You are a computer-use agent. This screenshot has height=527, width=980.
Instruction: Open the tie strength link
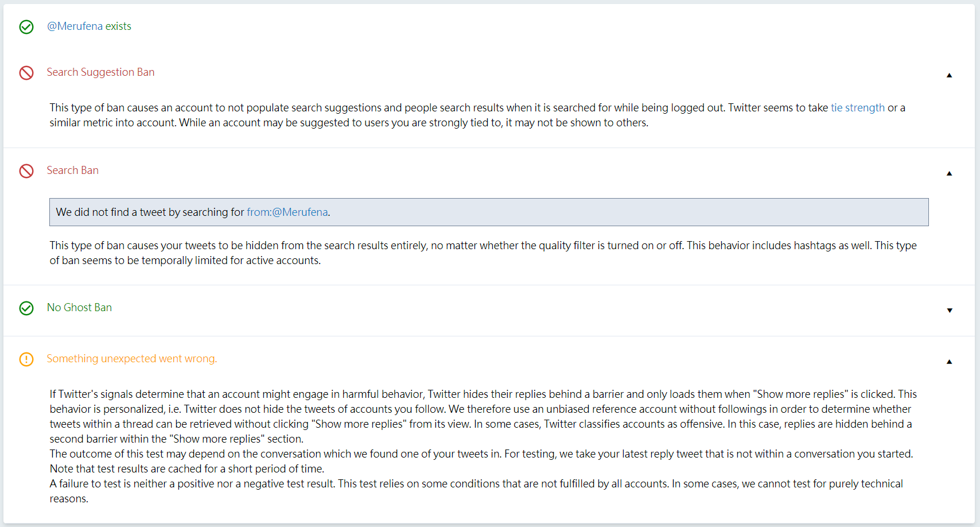858,108
